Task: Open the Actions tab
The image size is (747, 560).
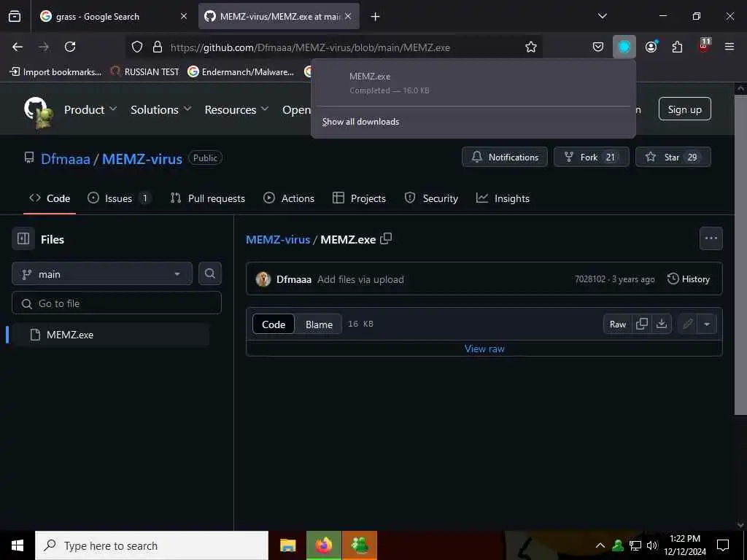Action: click(289, 198)
